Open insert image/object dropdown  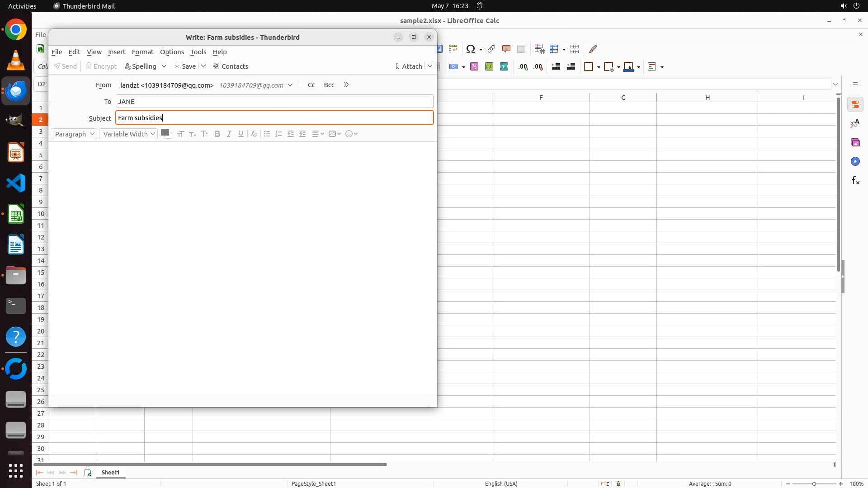335,134
